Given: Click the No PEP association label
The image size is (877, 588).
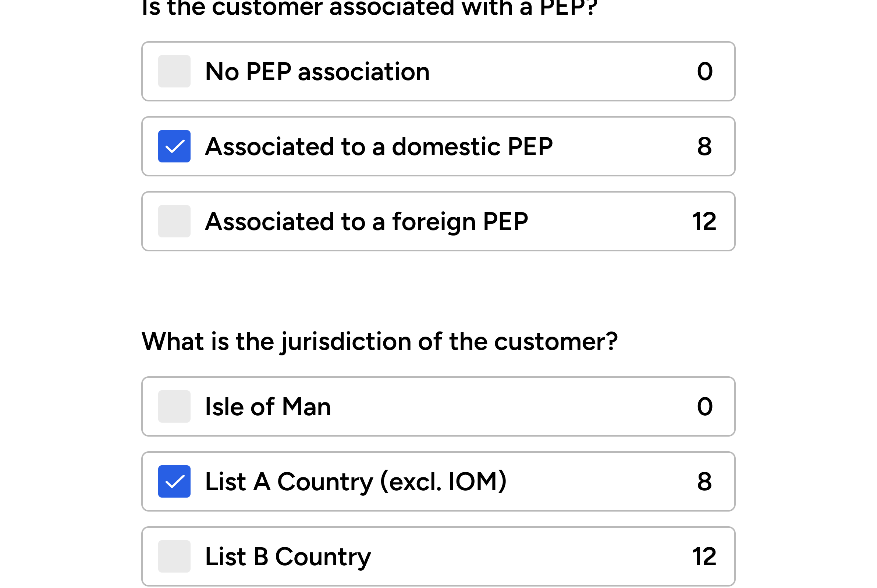Looking at the screenshot, I should click(x=317, y=71).
